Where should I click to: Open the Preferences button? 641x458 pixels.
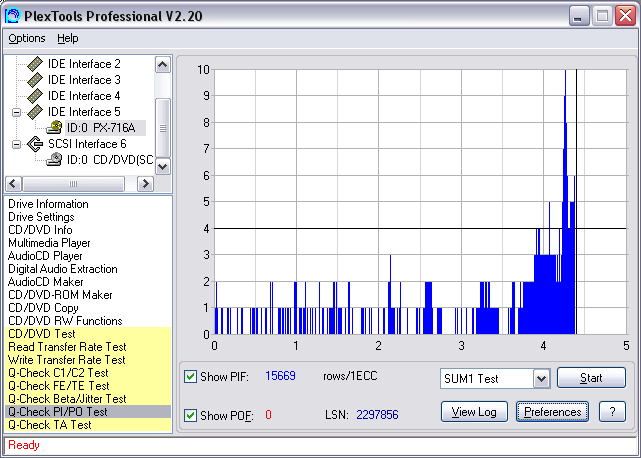[x=552, y=412]
